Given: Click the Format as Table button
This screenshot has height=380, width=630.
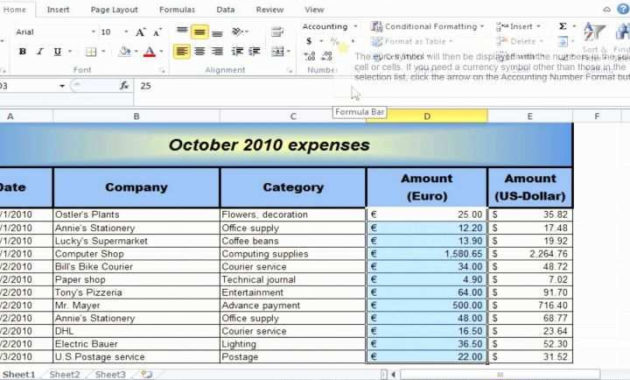Looking at the screenshot, I should pyautogui.click(x=412, y=41).
